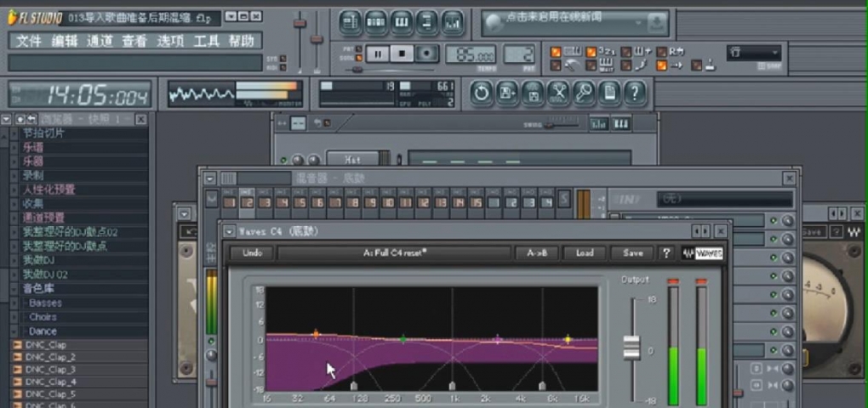Toggle the 3-2-1 countdown option
The image size is (868, 408).
point(591,52)
